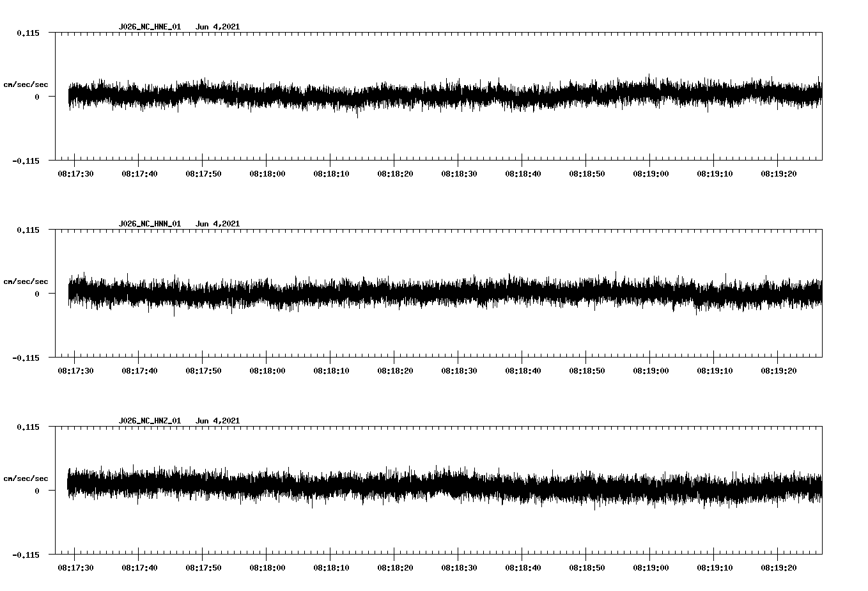Click 08:19:00 time label on HNZ axis
This screenshot has width=868, height=591.
tap(651, 567)
